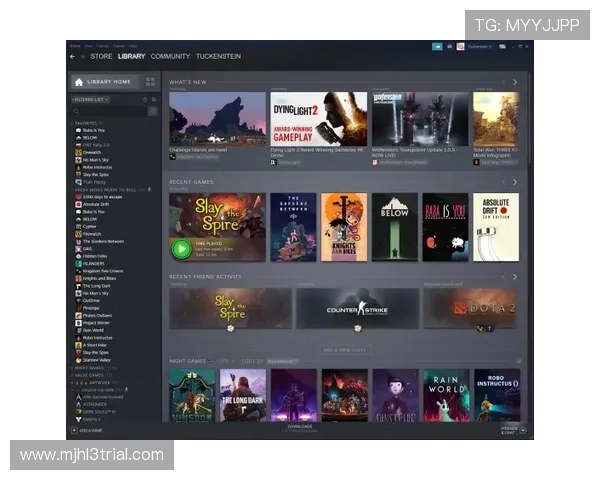Open Friends & Chat icon at bottom right

coord(522,430)
